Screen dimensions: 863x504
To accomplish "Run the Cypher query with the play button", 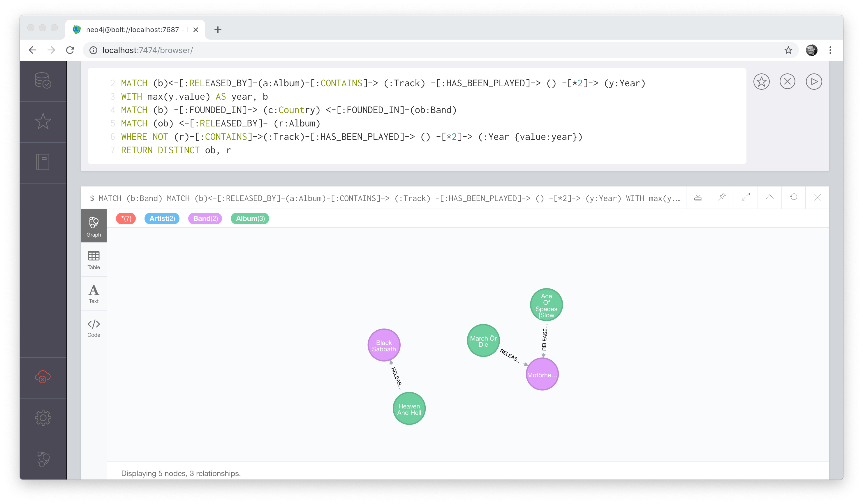I will tap(814, 82).
